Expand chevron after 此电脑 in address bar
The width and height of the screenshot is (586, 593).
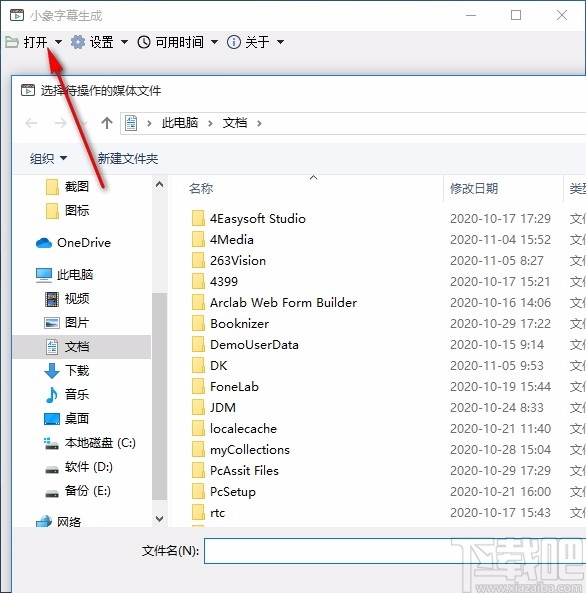210,123
